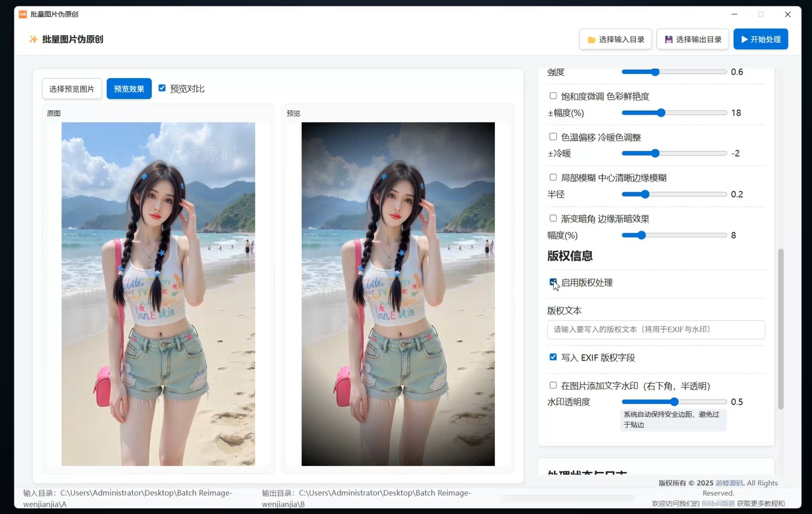Minimize the 批量图片伪原创 window
This screenshot has height=514, width=812.
point(734,14)
